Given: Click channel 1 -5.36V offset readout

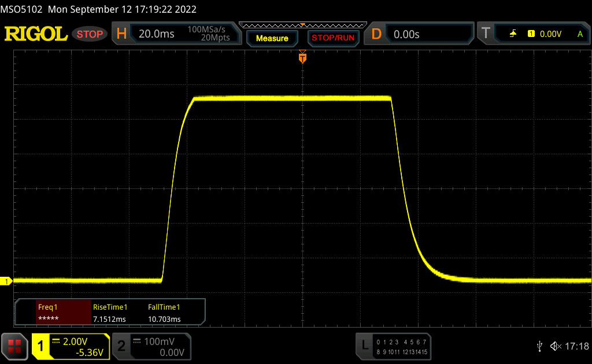Looking at the screenshot, I should pos(90,352).
